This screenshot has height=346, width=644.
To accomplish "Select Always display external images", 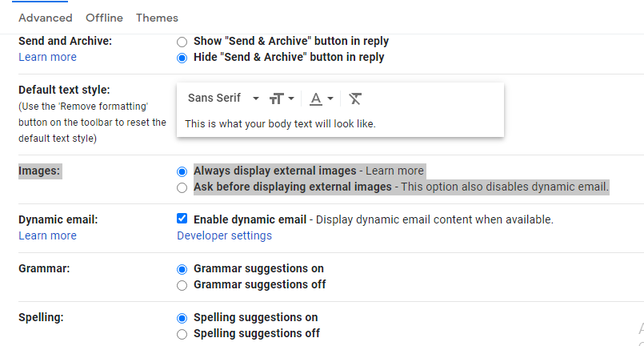I will [182, 171].
